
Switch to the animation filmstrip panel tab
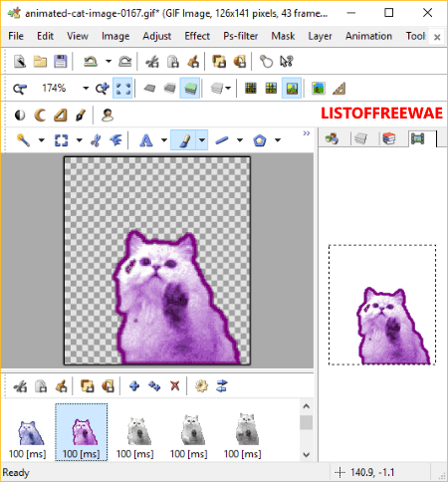(418, 138)
